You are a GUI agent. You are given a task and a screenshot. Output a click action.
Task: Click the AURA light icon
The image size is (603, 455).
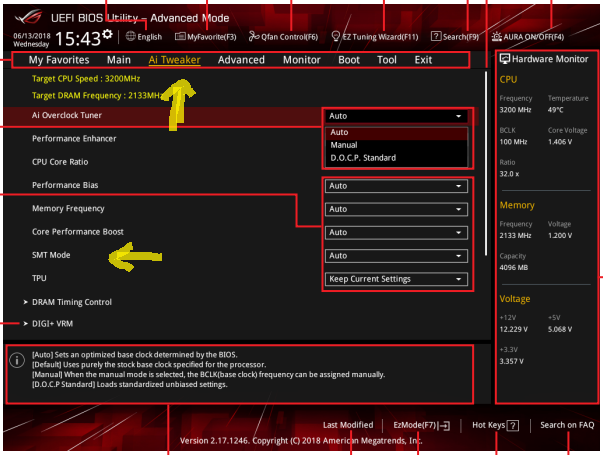[x=496, y=37]
